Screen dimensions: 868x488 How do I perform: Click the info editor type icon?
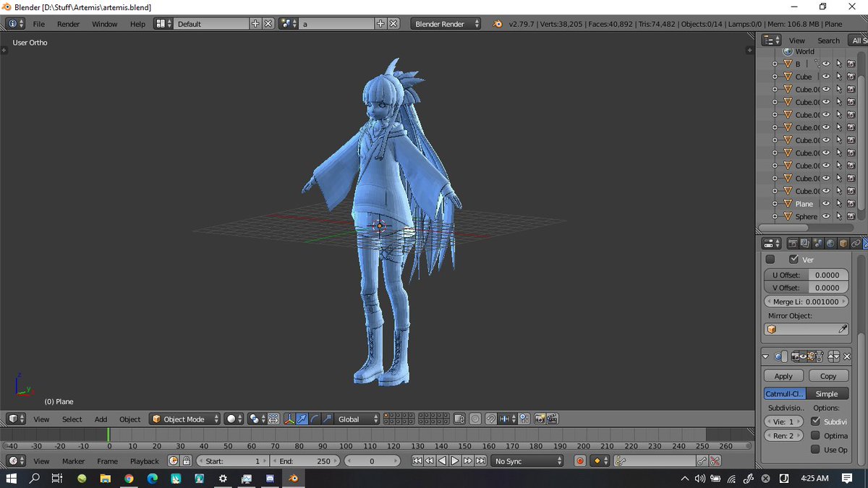point(16,24)
